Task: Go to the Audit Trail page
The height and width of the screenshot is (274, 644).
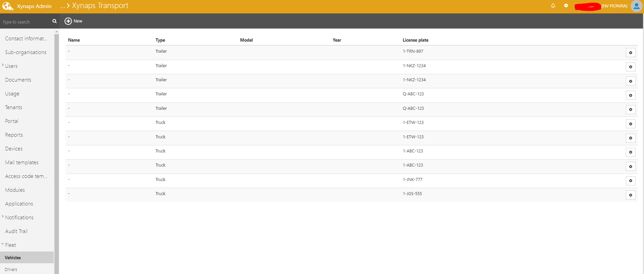Action: click(x=16, y=231)
